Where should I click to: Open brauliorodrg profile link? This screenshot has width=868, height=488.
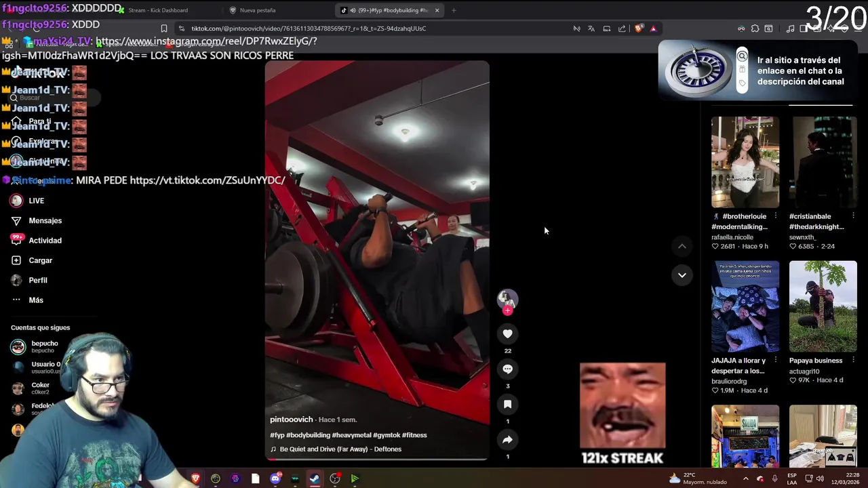[x=729, y=382]
